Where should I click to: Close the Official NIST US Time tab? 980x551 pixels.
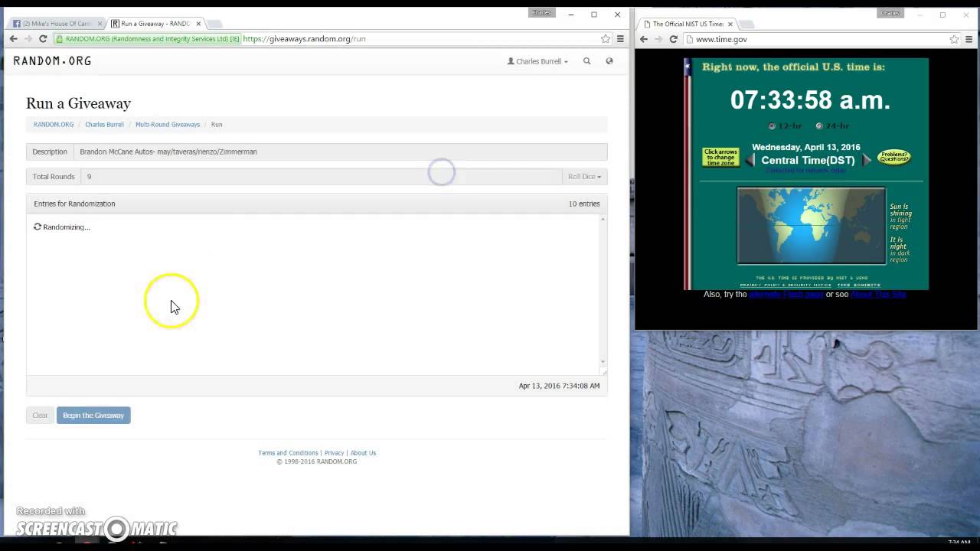(730, 24)
